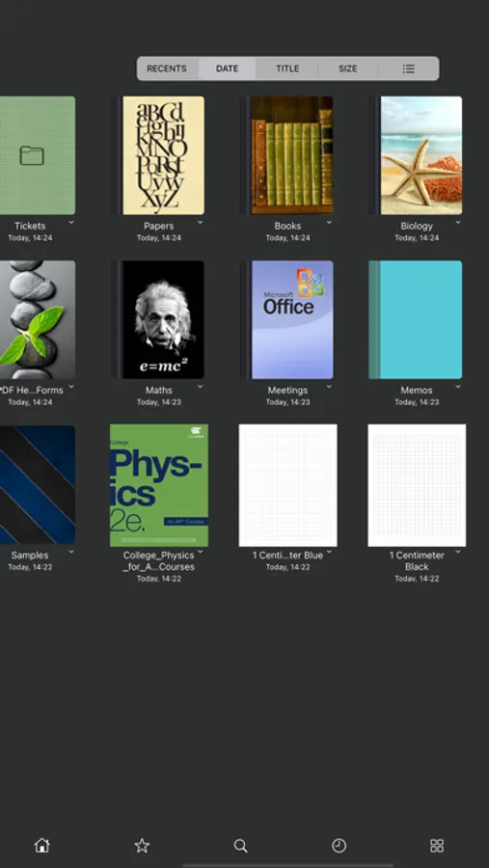The height and width of the screenshot is (868, 489).
Task: Open the Recents clock icon
Action: tap(339, 845)
